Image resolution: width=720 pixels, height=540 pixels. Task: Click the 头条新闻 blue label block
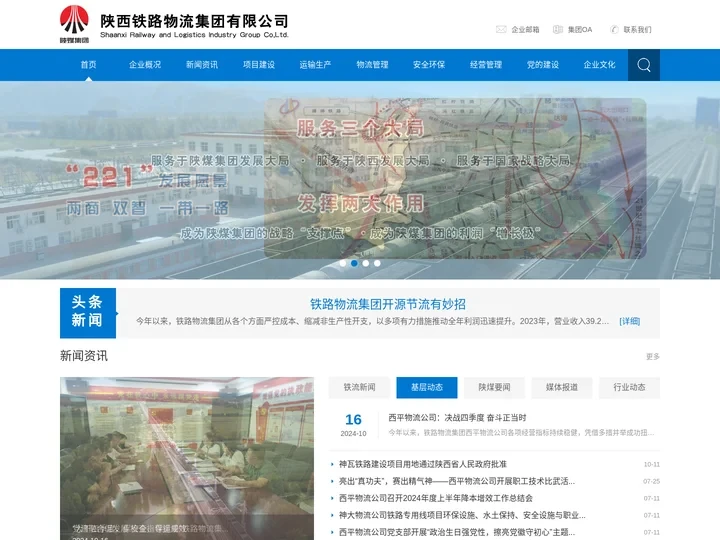tap(88, 313)
